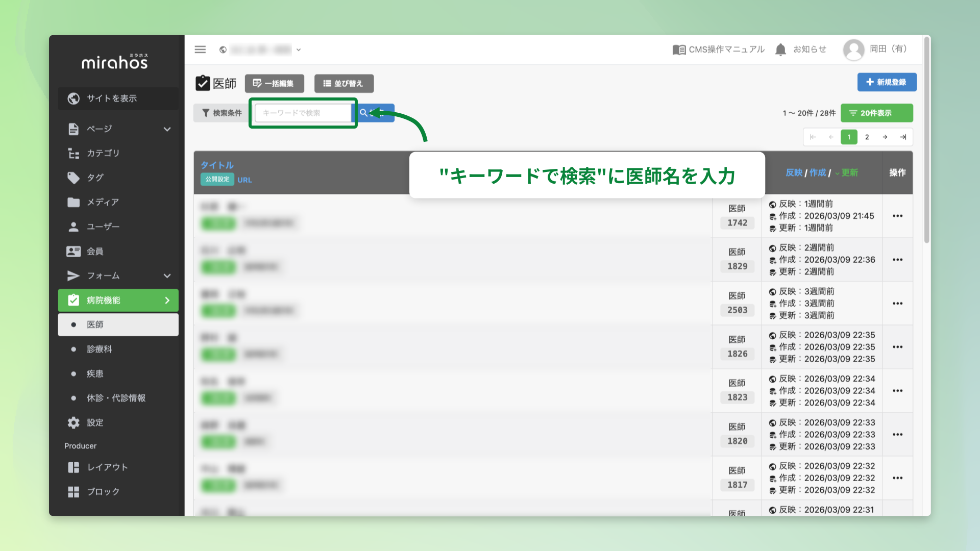Select 医師 submenu item
This screenshot has width=980, height=551.
118,324
